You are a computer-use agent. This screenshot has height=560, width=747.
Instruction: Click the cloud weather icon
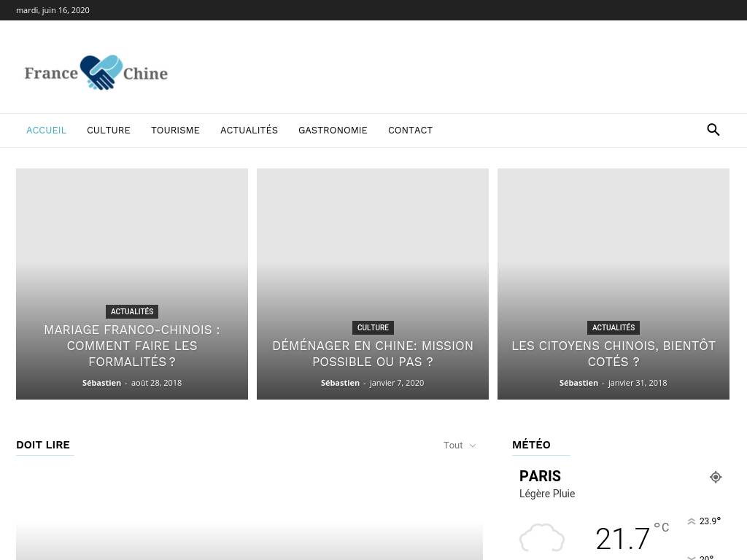pos(542,538)
